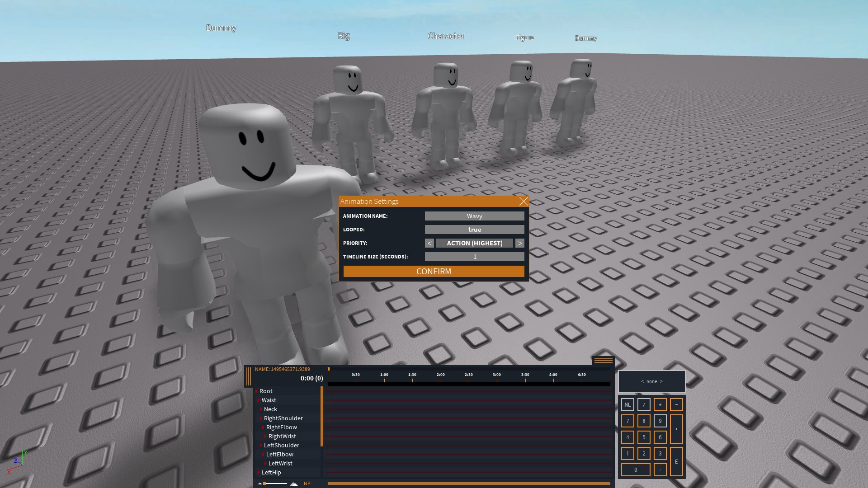Screen dimensions: 868x488
Task: Click numpad key 7
Action: coord(627,421)
